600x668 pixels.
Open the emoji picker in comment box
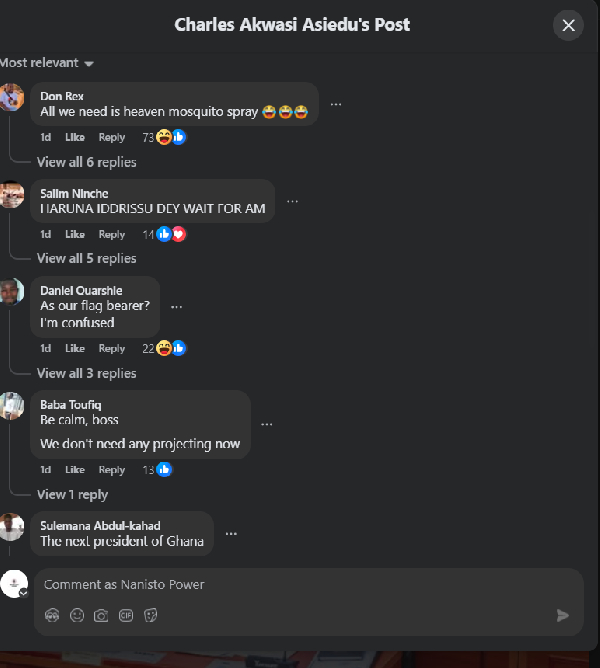pyautogui.click(x=77, y=615)
